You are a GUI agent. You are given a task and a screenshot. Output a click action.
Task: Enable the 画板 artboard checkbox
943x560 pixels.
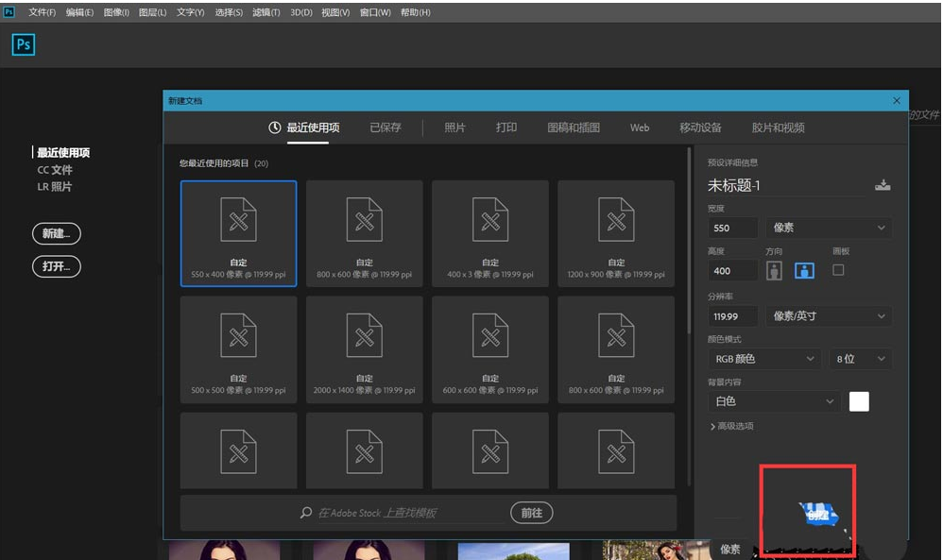(x=838, y=270)
